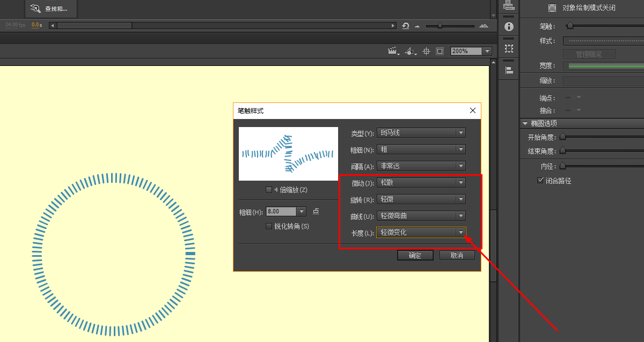Open the 粗细(H) thickness value dropdown arrow

tap(301, 211)
